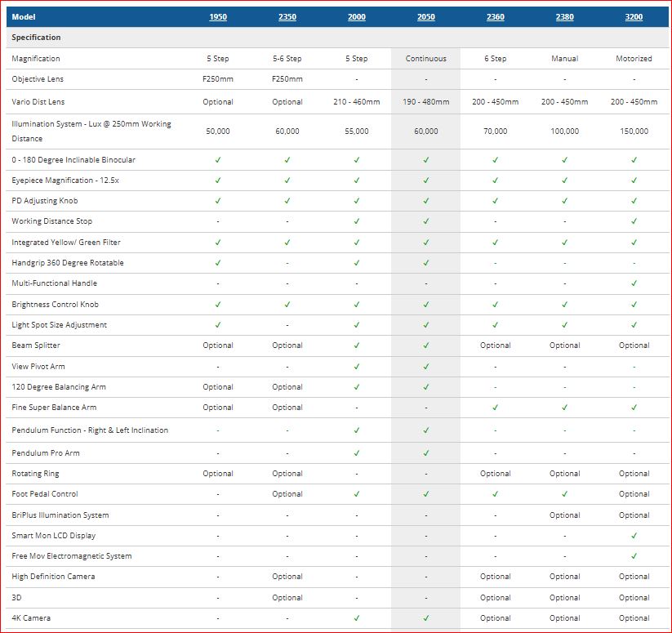The height and width of the screenshot is (633, 672).
Task: Click 4K Camera checkmark under model 2000
Action: pyautogui.click(x=357, y=618)
